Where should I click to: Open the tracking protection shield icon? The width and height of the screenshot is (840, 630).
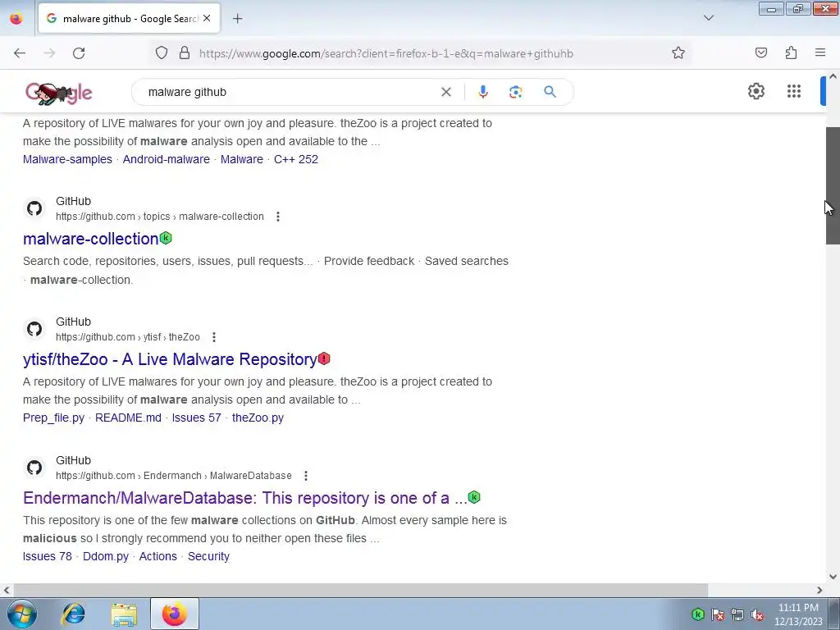coord(162,53)
